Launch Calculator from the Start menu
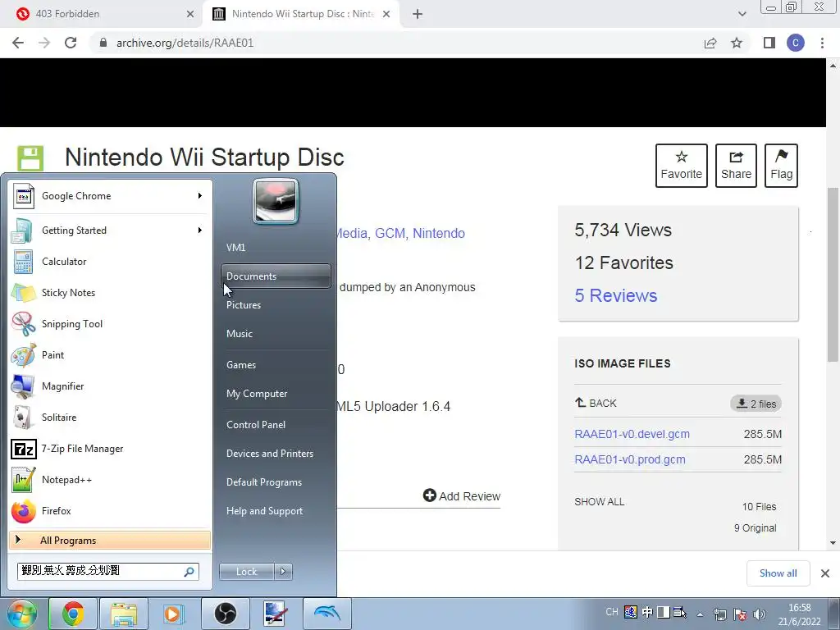Viewport: 840px width, 630px height. (110, 262)
